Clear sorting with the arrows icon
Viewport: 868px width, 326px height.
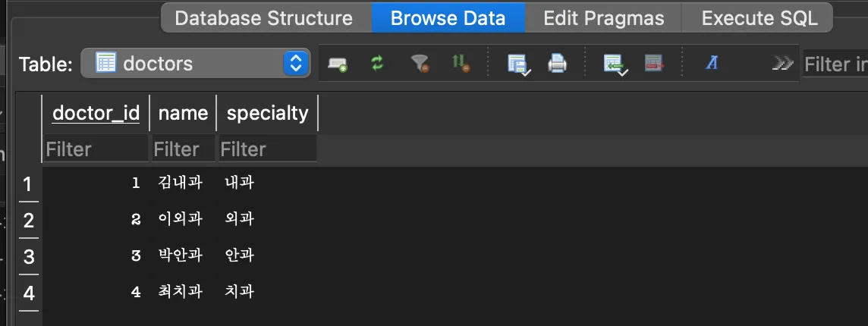coord(461,64)
